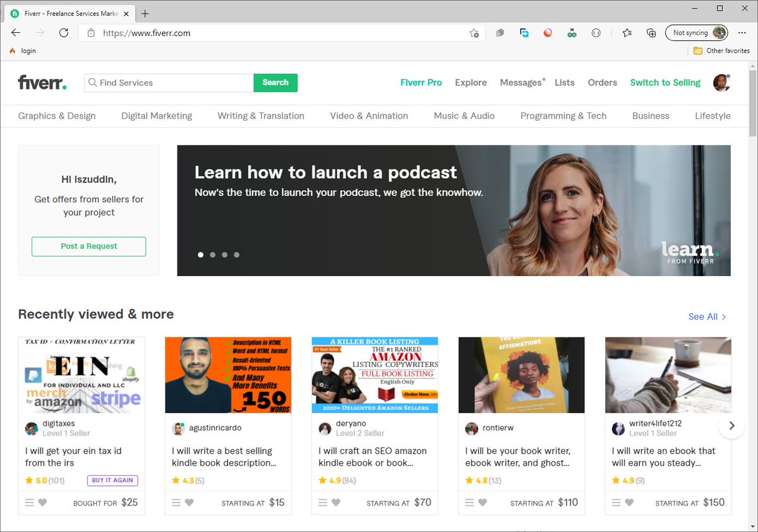Open the EIN tax id gig thumbnail
Viewport: 758px width, 532px height.
(x=81, y=375)
